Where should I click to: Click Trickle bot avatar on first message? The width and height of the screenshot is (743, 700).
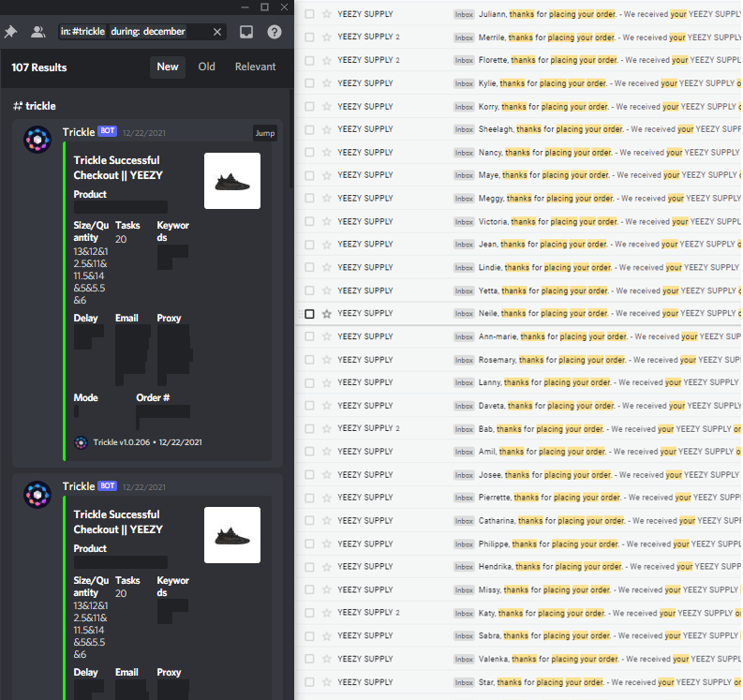(x=37, y=140)
